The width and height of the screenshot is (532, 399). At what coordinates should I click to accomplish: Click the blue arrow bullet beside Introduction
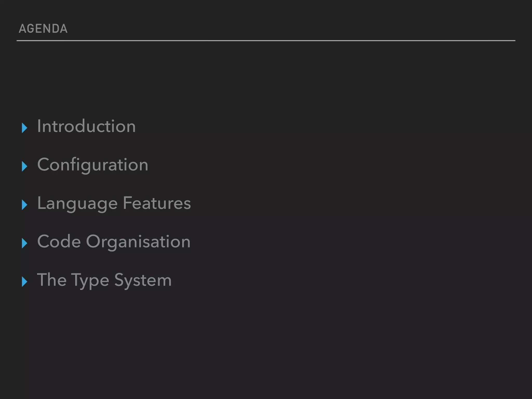pos(24,128)
